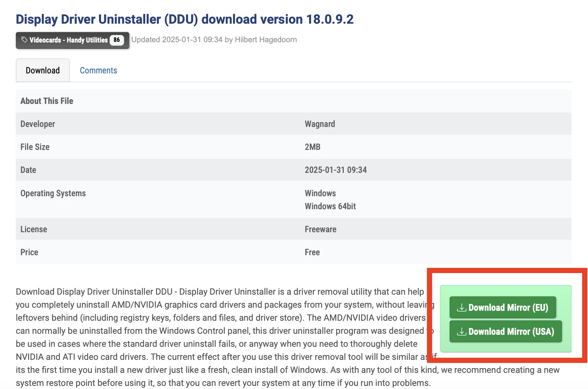Click 'Updated 2025-01-31 09:34 by Hilbert Hagedoorn' text

coord(214,40)
